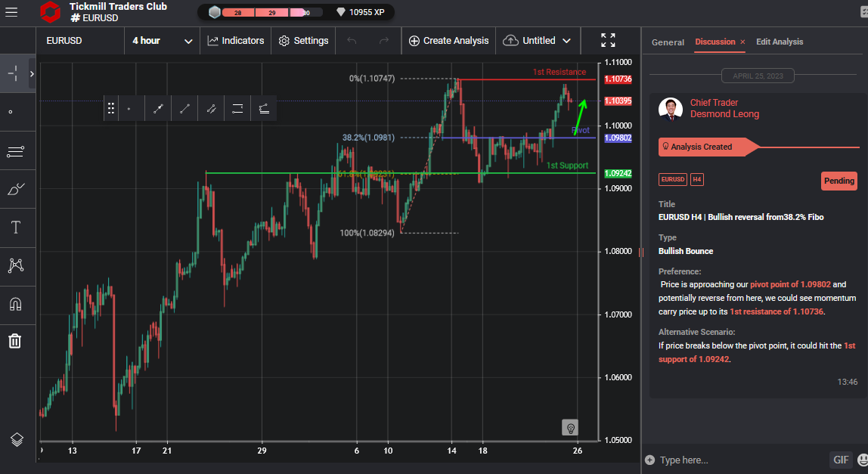
Task: Toggle fullscreen chart mode
Action: pos(608,40)
